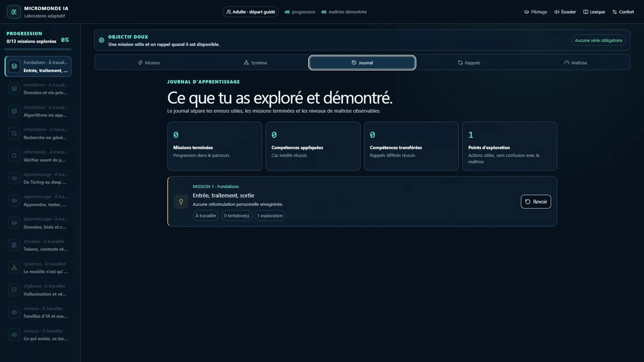The image size is (644, 362).
Task: Switch to the Mission tab
Action: tap(149, 63)
